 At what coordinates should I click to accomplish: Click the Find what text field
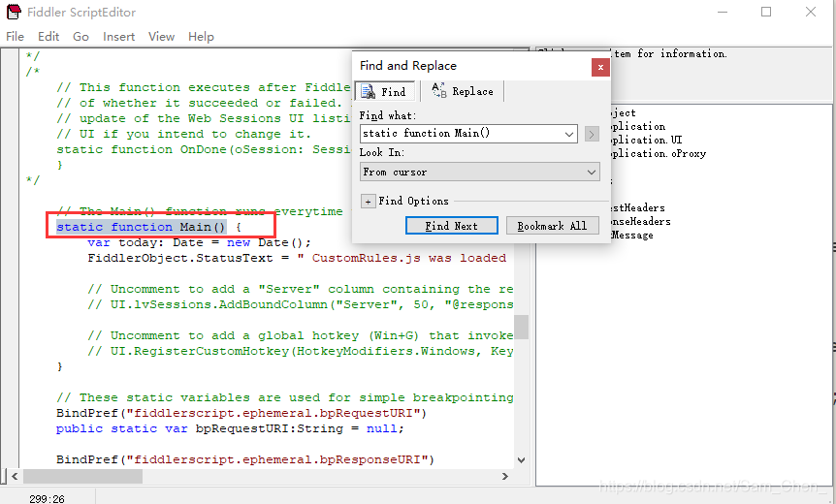[x=462, y=133]
